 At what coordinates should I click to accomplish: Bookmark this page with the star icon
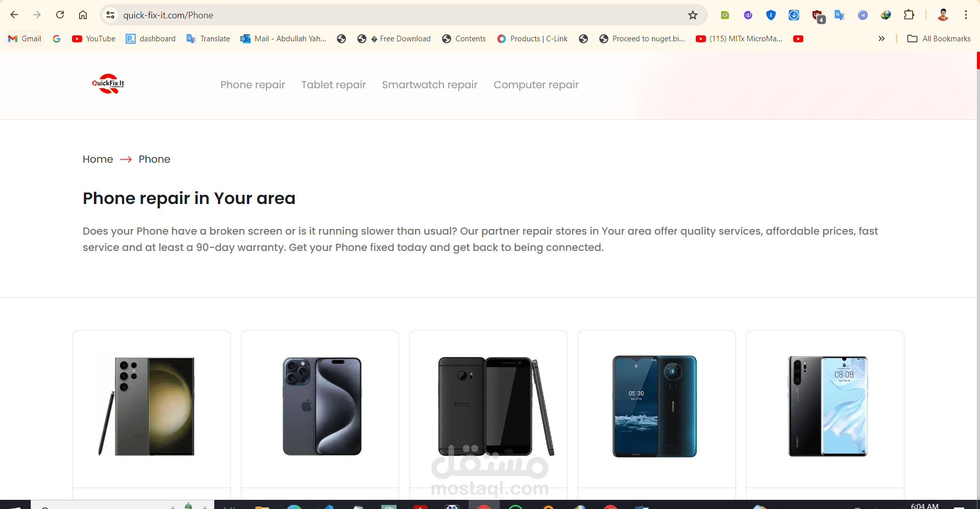693,15
